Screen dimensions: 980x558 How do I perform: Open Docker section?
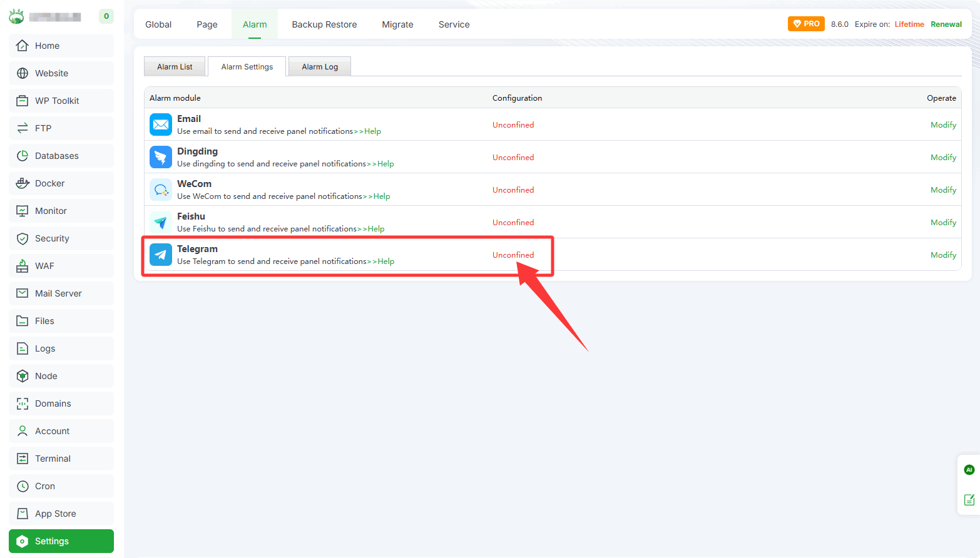pos(61,183)
